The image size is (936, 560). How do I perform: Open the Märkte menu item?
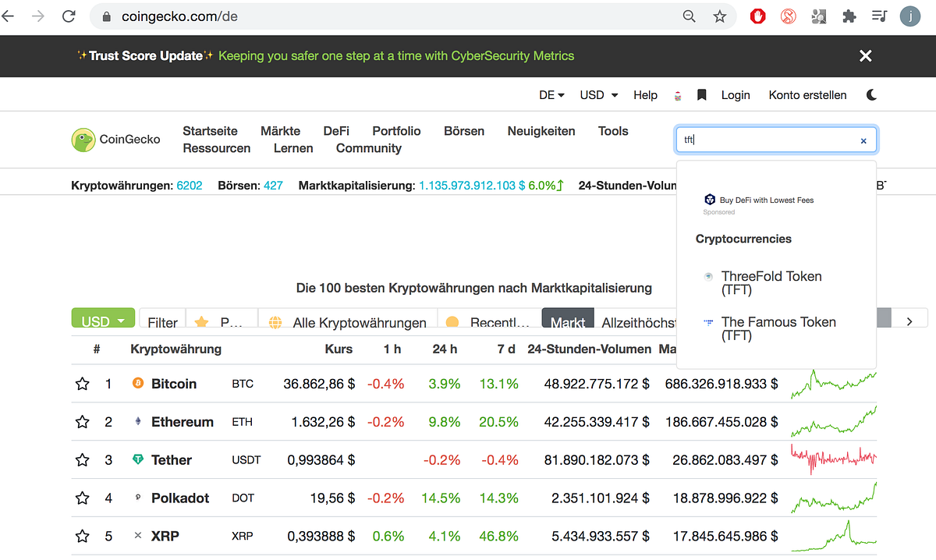click(x=280, y=131)
